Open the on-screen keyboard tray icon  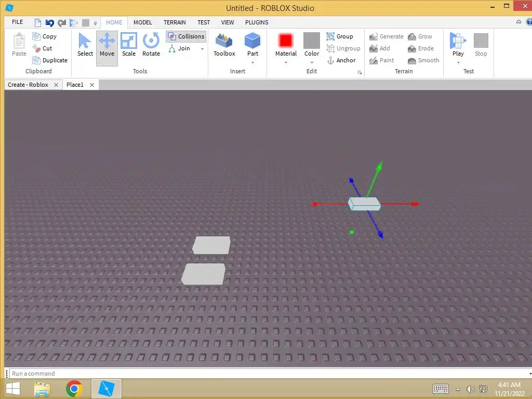(x=441, y=389)
